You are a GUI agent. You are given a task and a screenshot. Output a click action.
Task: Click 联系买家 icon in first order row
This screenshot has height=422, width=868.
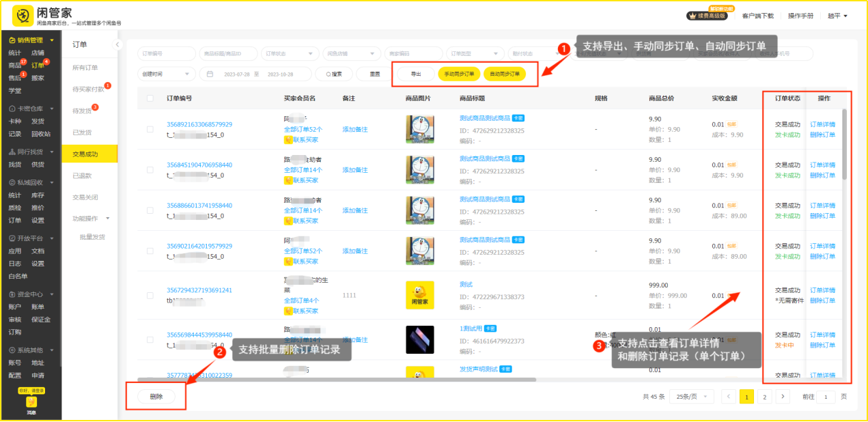pos(288,140)
